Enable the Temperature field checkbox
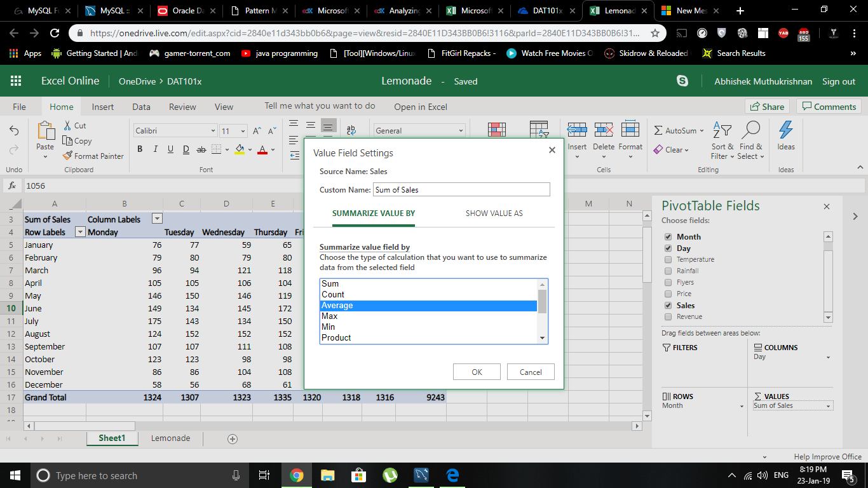868x488 pixels. pos(668,259)
